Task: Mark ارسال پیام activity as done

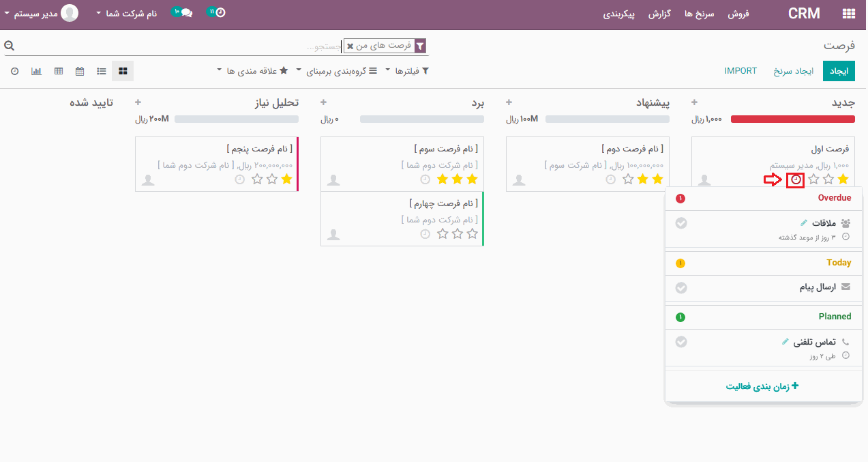Action: pos(680,288)
